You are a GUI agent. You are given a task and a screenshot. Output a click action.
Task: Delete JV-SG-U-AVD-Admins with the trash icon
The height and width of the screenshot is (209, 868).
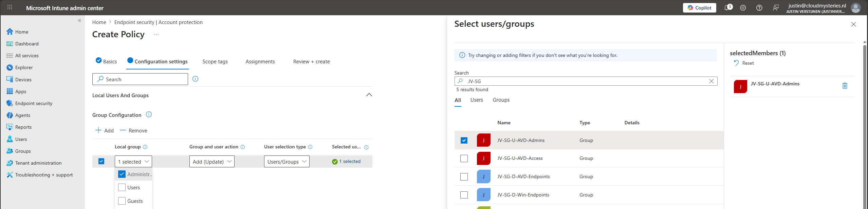coord(845,86)
